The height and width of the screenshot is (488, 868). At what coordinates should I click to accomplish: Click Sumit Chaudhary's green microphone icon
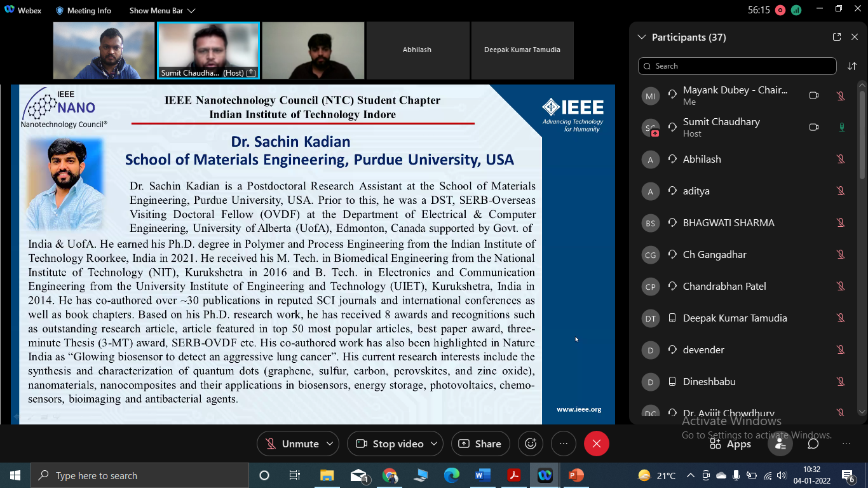pyautogui.click(x=841, y=127)
